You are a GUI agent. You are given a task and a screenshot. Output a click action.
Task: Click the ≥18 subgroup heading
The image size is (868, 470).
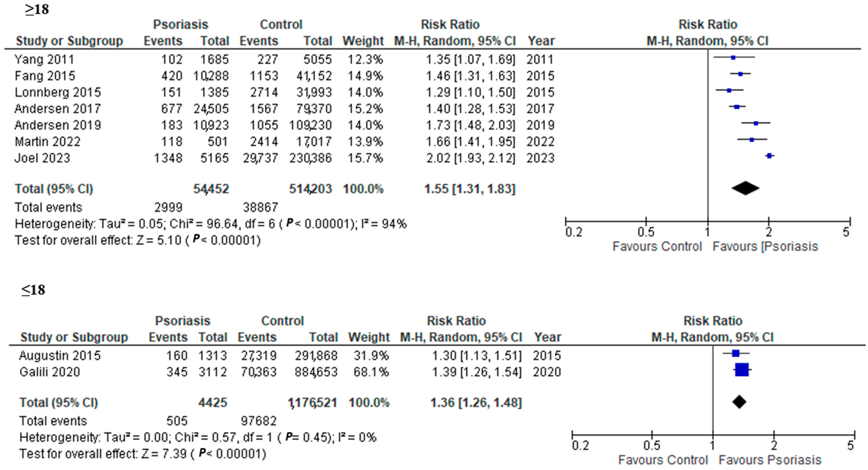pos(37,10)
